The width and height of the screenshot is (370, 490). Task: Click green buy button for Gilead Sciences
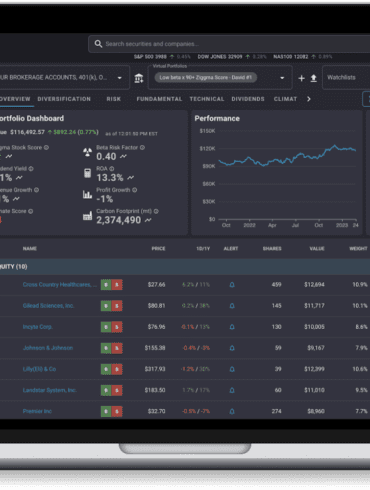tap(106, 306)
